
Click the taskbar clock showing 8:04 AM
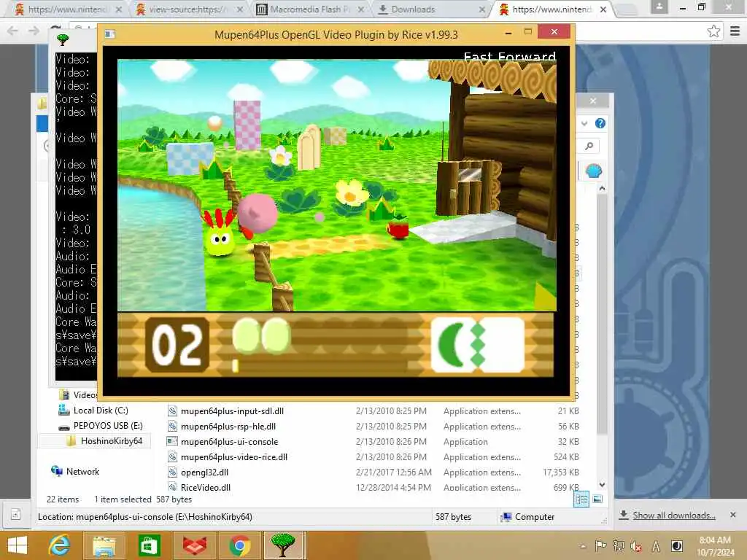[x=715, y=545]
